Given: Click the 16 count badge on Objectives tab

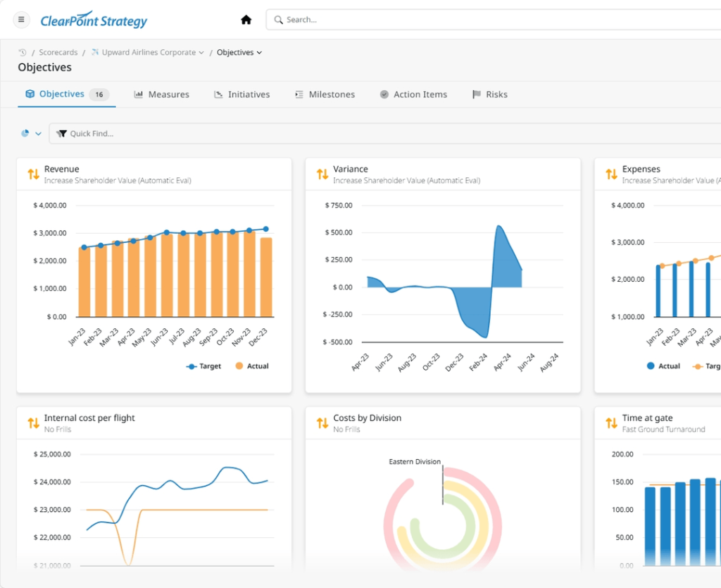Looking at the screenshot, I should [x=99, y=94].
